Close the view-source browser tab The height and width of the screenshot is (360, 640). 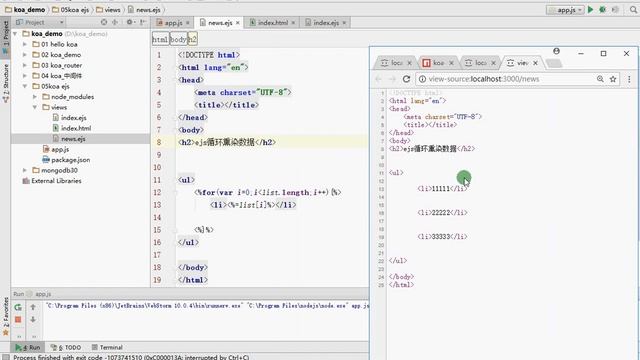coord(536,63)
